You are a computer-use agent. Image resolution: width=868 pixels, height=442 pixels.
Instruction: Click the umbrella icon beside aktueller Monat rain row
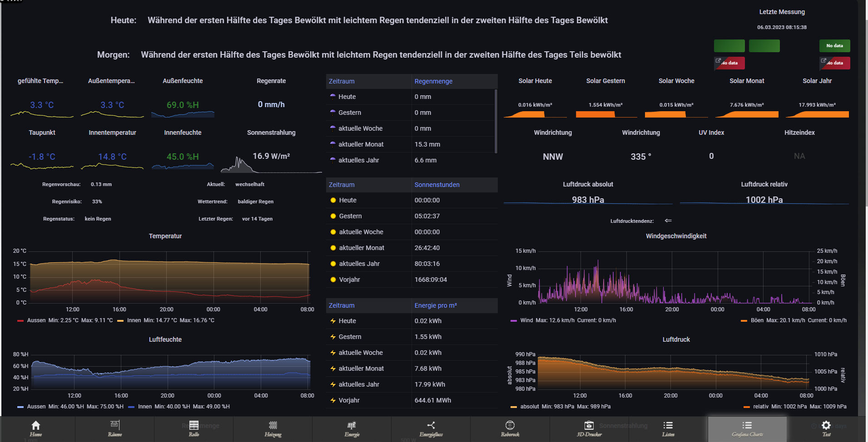333,144
